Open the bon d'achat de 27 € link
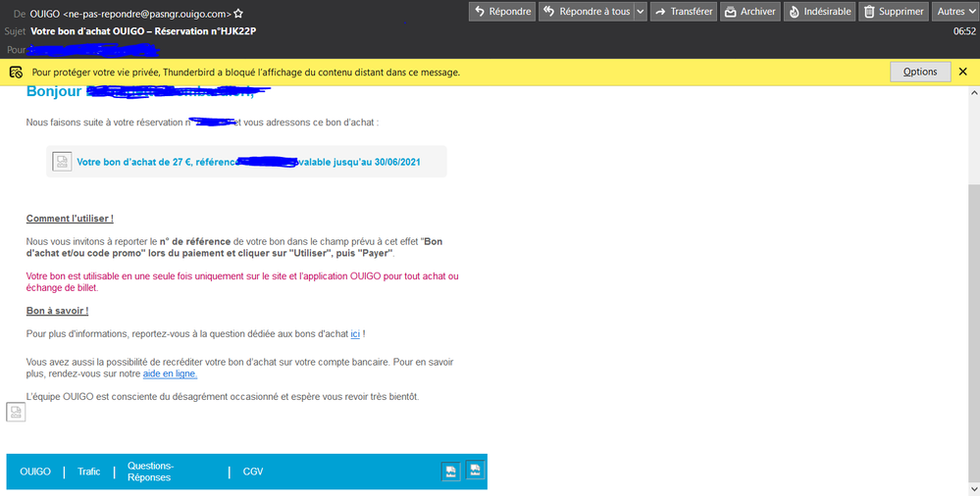Image resolution: width=980 pixels, height=496 pixels. click(x=249, y=162)
